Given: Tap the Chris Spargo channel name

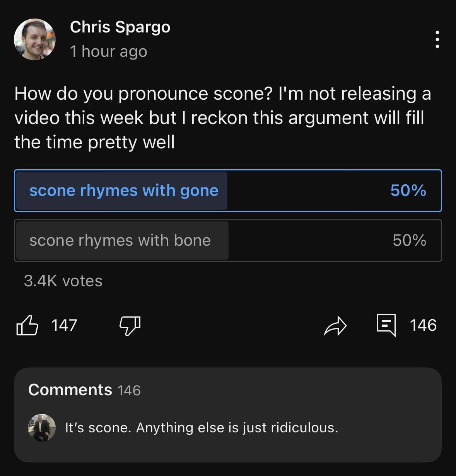Looking at the screenshot, I should pyautogui.click(x=120, y=27).
